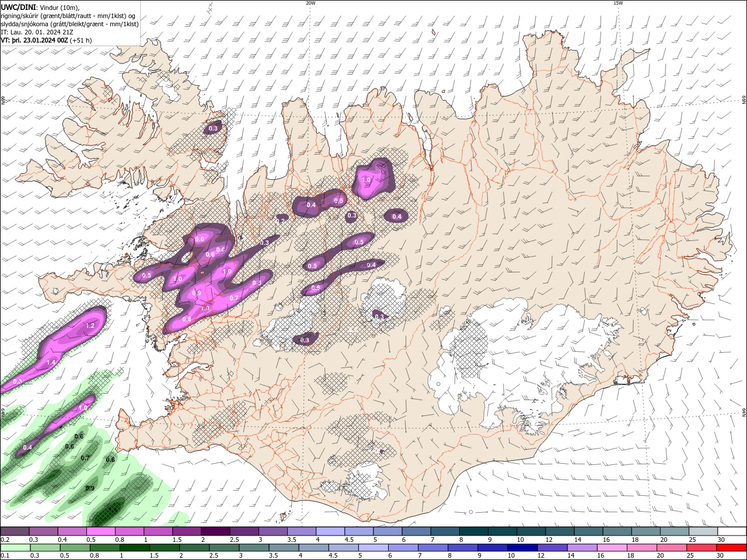Click the 'UWC/DINI: Vindur (10m)' title text
This screenshot has width=747, height=560.
tap(40, 7)
